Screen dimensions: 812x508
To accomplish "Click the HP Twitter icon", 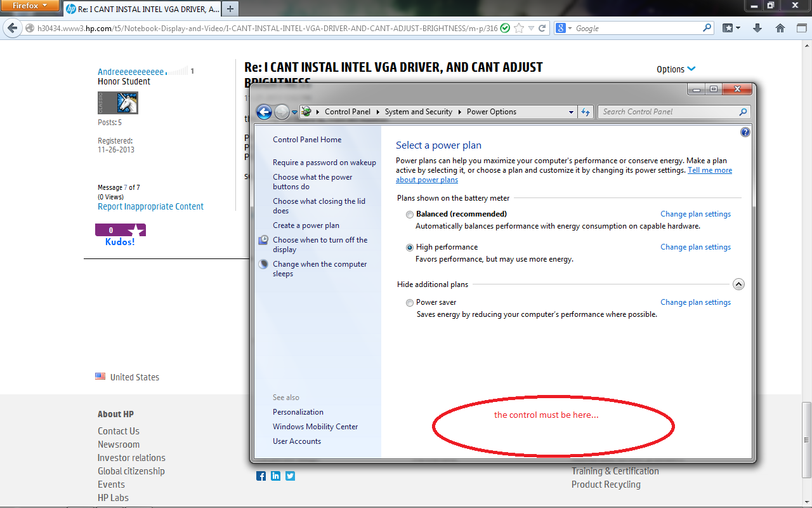I will pyautogui.click(x=290, y=476).
